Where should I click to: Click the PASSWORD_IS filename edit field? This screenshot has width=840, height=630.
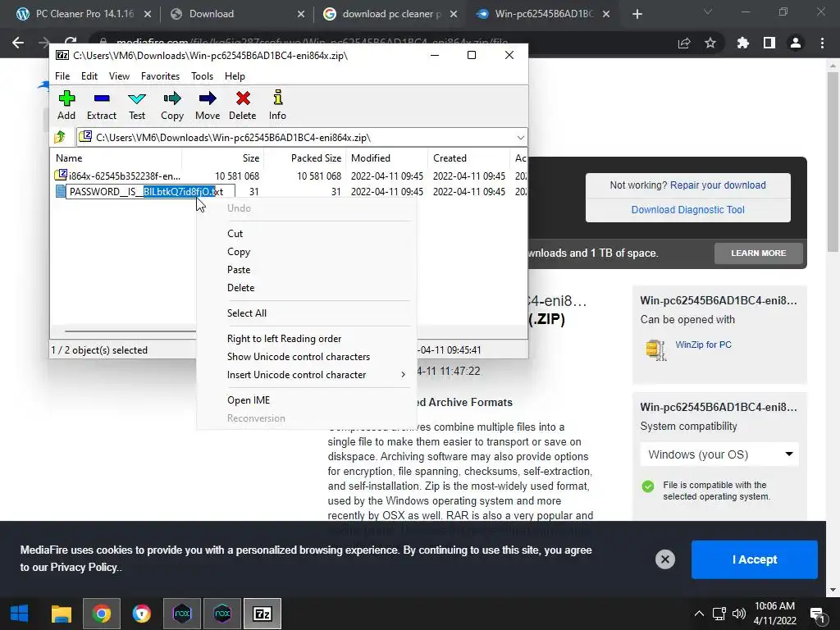[151, 191]
